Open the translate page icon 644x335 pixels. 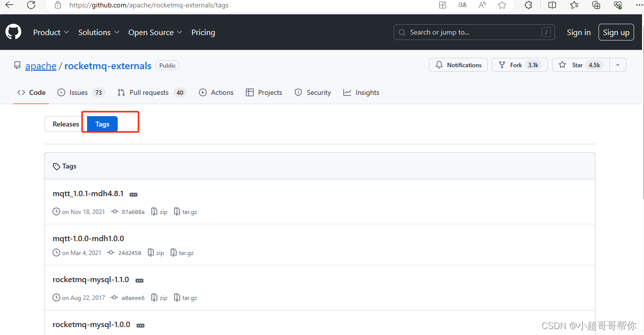(462, 5)
